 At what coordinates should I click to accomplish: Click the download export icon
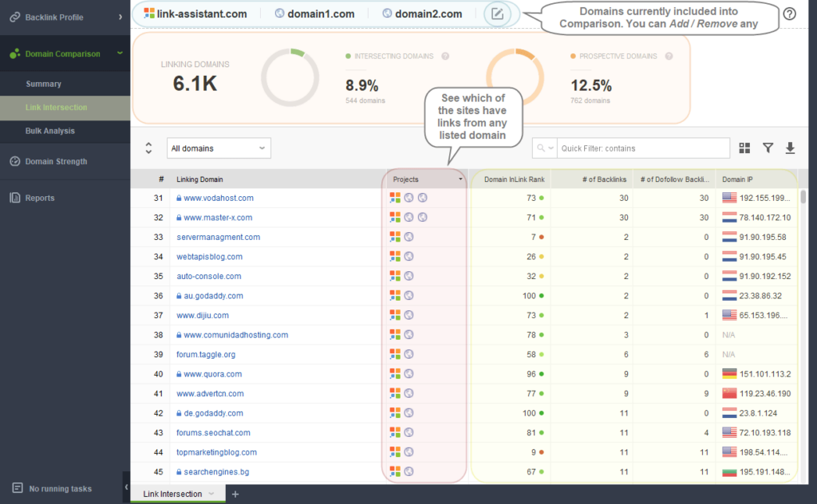pos(790,148)
